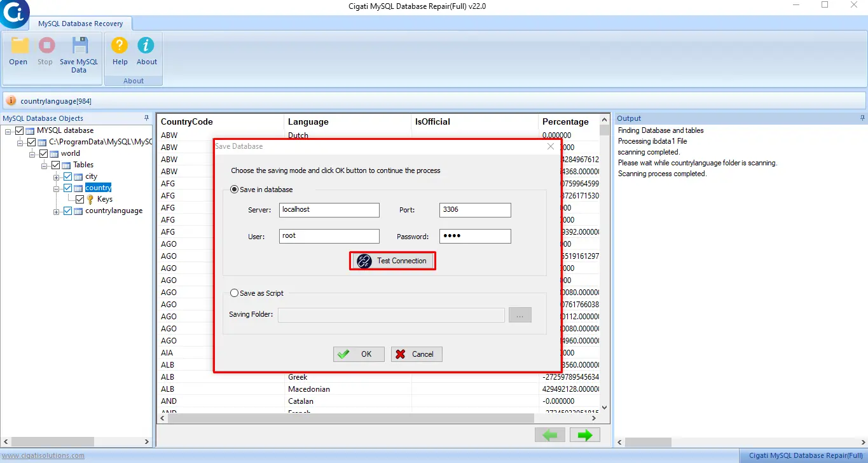This screenshot has width=868, height=463.
Task: Confirm with the OK button
Action: pos(359,354)
